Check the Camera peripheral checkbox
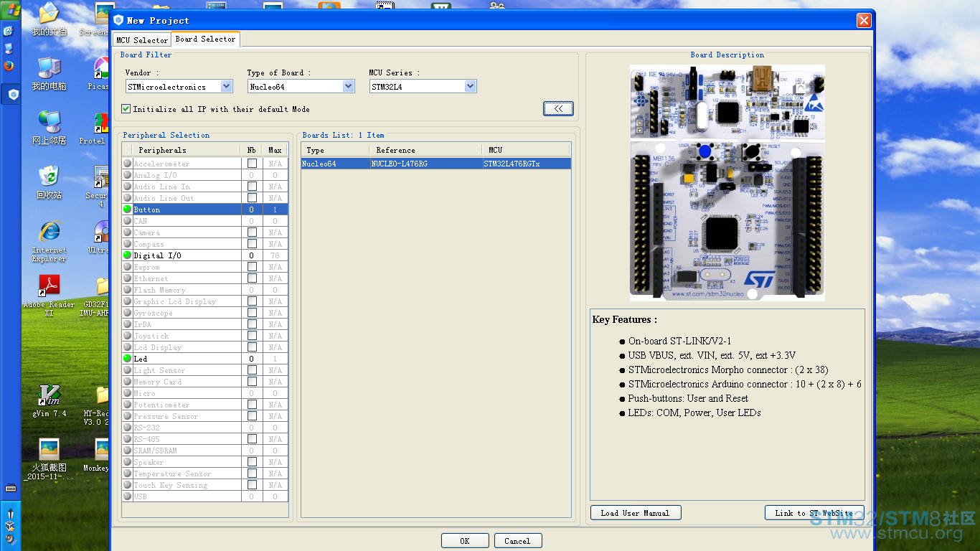Image resolution: width=980 pixels, height=551 pixels. coord(252,232)
